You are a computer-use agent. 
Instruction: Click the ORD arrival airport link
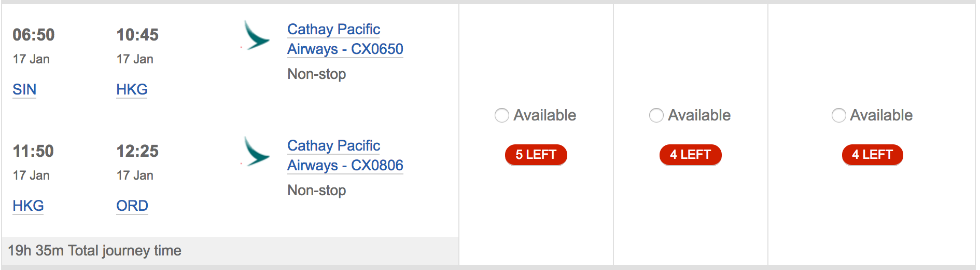click(x=132, y=206)
